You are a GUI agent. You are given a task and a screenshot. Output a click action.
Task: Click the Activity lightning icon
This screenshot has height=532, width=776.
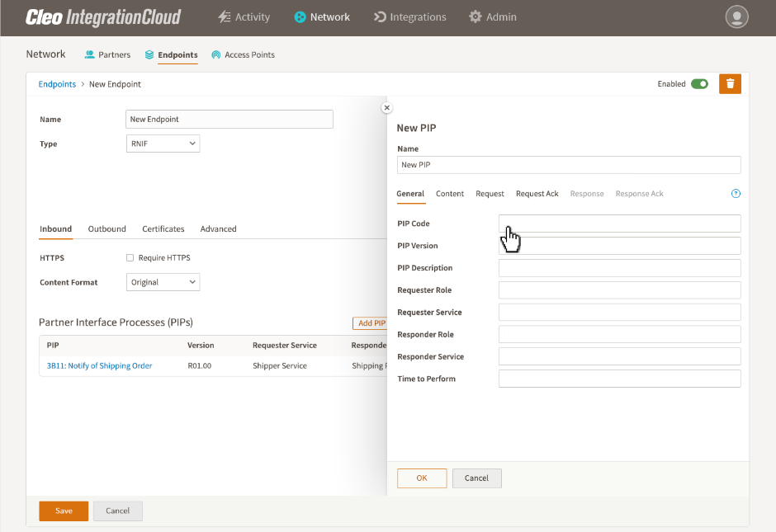click(225, 16)
